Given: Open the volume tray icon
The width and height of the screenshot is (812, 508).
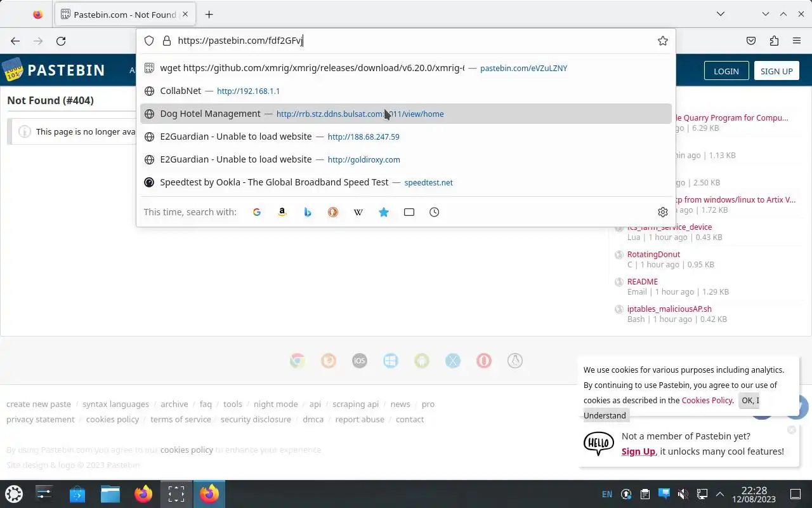Looking at the screenshot, I should [683, 494].
